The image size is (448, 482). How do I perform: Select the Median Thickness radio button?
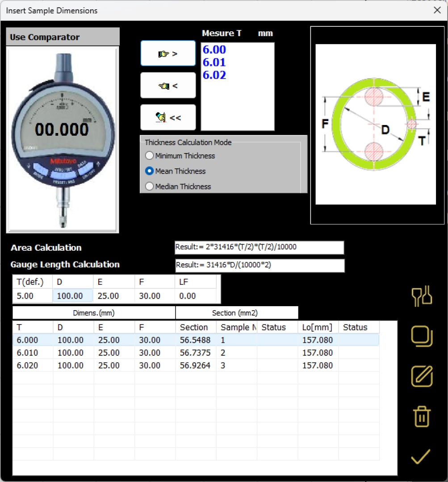click(149, 186)
